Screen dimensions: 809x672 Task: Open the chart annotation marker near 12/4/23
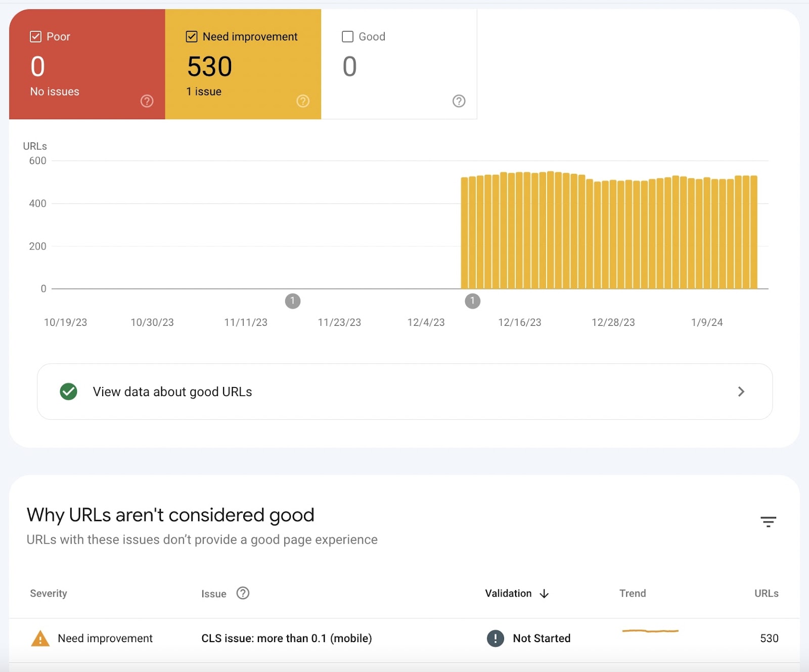(472, 301)
